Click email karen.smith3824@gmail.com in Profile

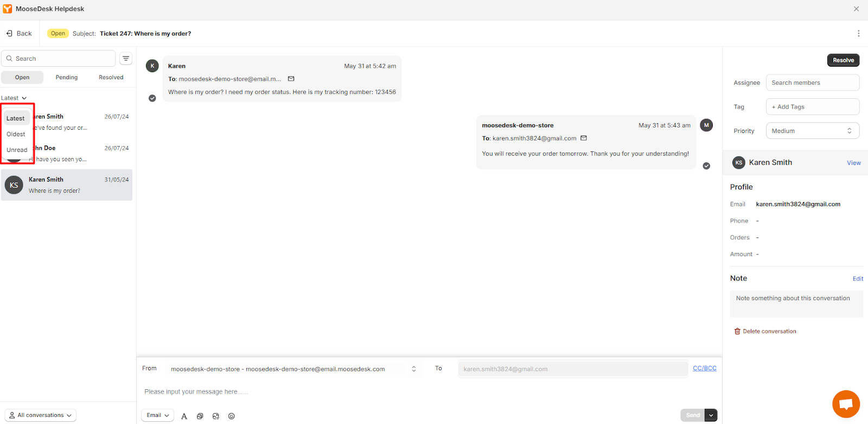point(798,204)
